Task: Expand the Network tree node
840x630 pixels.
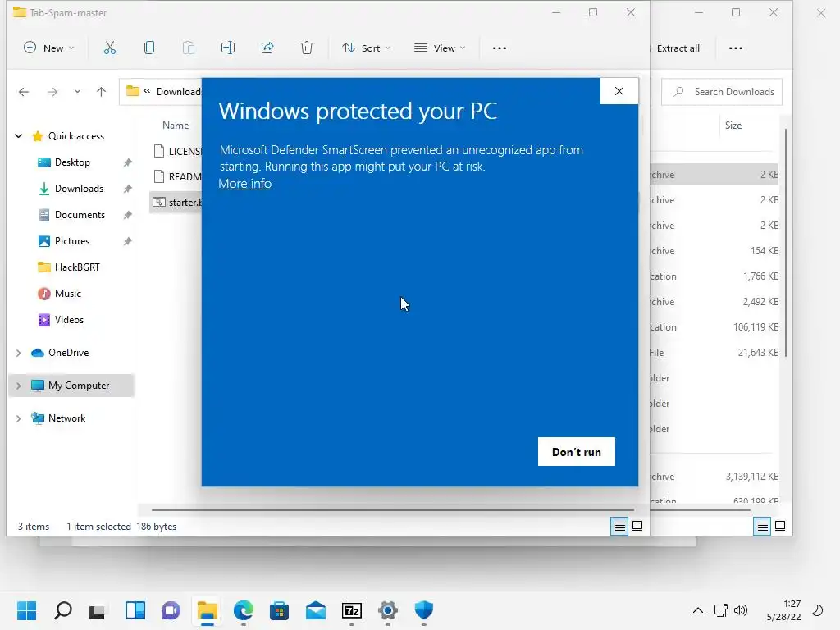Action: [x=18, y=418]
